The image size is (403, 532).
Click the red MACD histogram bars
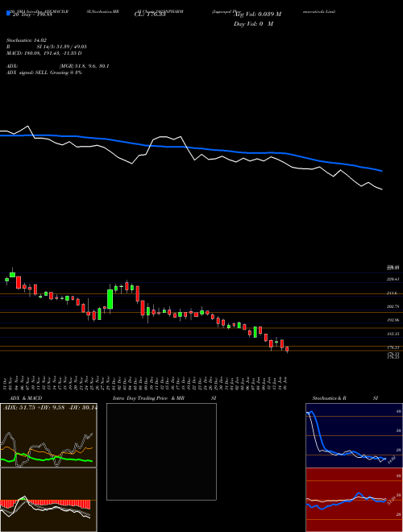pyautogui.click(x=45, y=504)
